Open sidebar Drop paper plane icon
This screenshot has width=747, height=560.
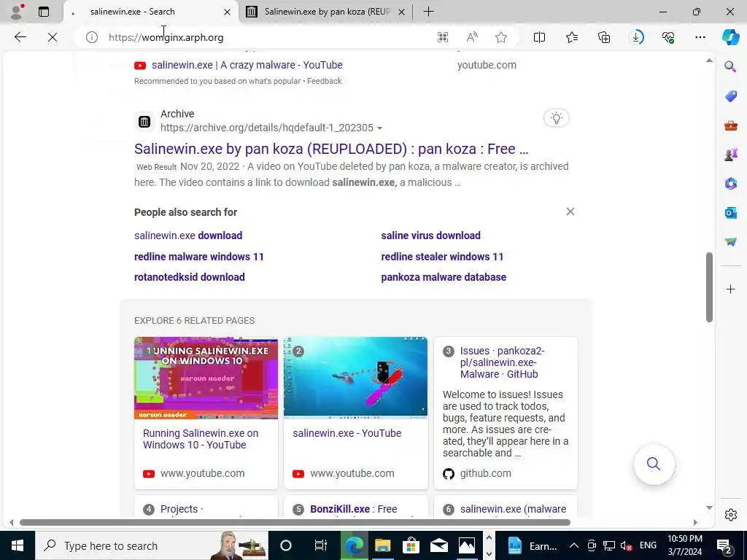pos(730,242)
